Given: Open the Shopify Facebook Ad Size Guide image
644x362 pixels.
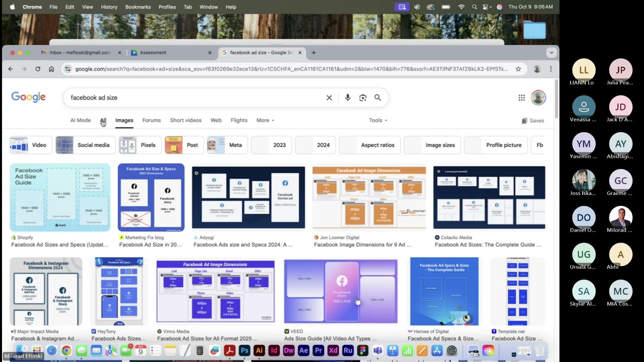Looking at the screenshot, I should [x=60, y=198].
